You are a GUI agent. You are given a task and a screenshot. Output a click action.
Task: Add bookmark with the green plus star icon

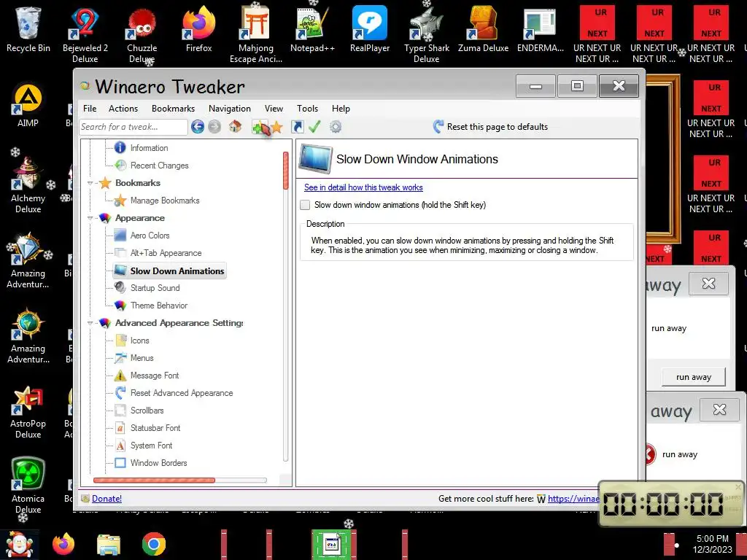pos(260,127)
